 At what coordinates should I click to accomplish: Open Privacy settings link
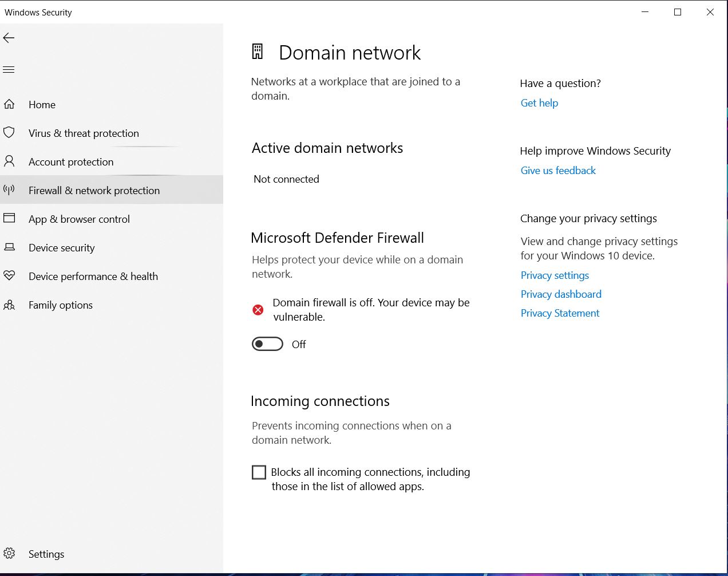point(555,275)
